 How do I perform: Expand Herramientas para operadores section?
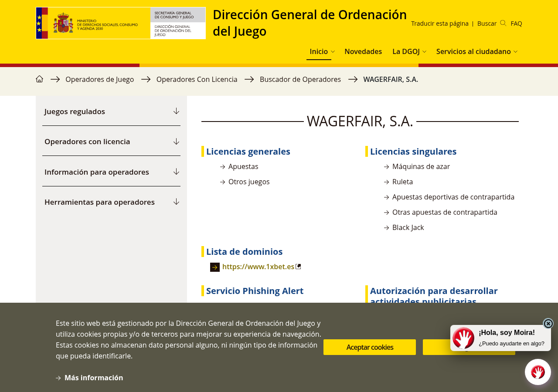[111, 202]
